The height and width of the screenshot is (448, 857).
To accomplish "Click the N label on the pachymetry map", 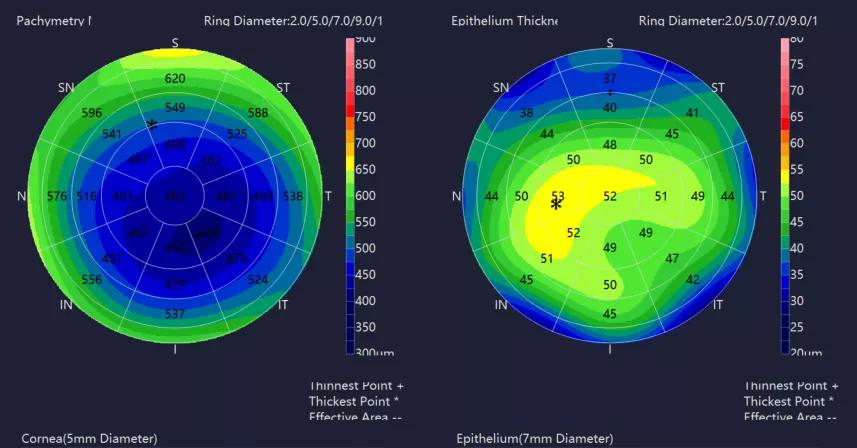I will coord(21,196).
